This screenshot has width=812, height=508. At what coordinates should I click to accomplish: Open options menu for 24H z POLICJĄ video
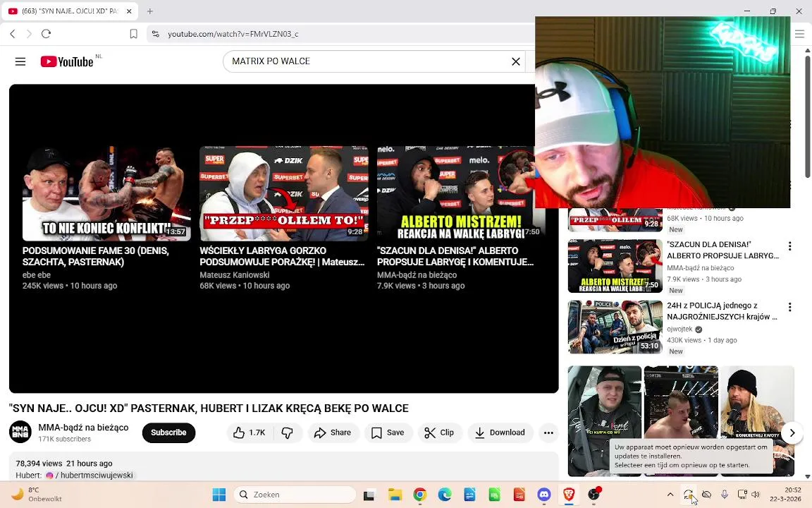point(789,307)
